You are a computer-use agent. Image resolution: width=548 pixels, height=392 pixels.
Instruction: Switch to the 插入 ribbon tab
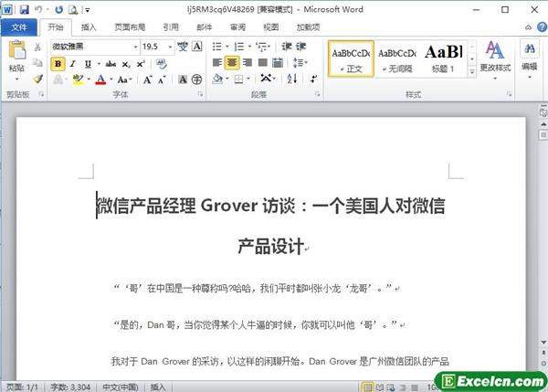click(x=89, y=27)
